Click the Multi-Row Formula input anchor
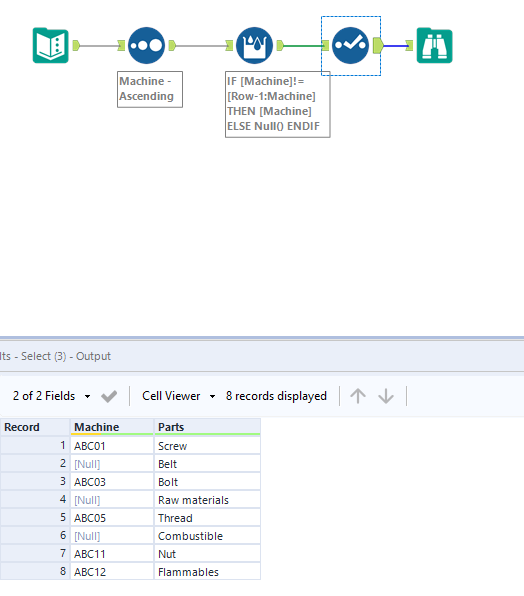 (229, 46)
